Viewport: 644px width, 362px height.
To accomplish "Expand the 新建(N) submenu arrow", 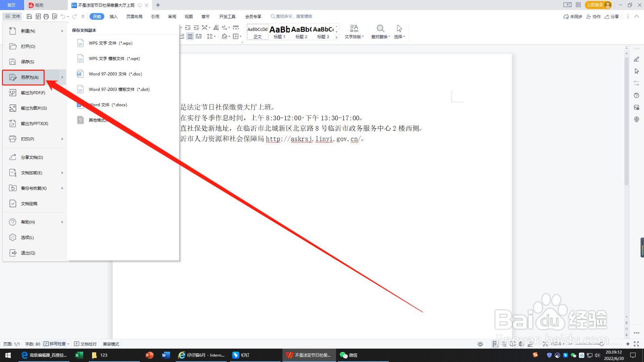I will point(62,31).
